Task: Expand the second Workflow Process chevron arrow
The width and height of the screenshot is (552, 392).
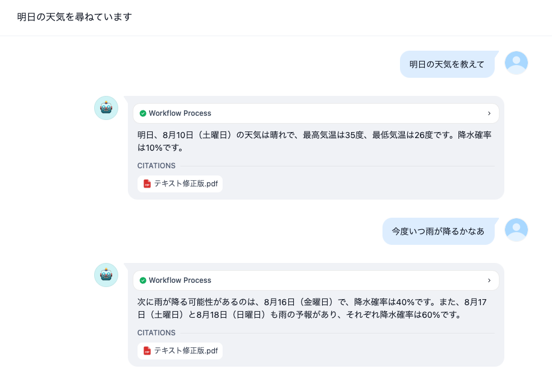Action: tap(489, 280)
